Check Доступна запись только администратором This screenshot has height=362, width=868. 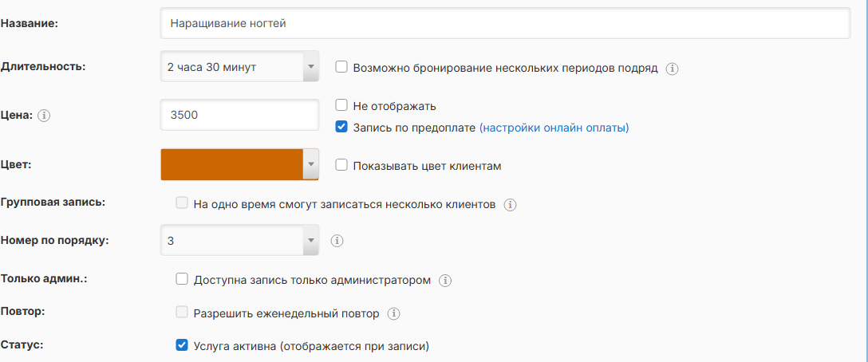[182, 278]
